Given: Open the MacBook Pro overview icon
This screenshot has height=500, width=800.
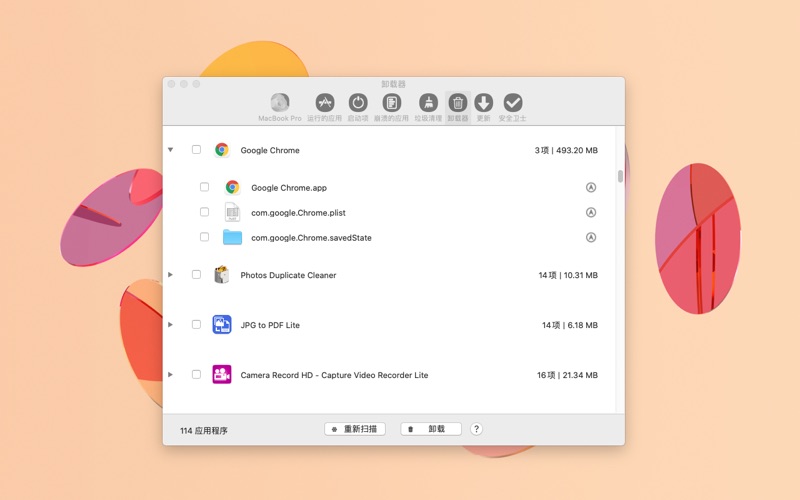Looking at the screenshot, I should tap(280, 103).
